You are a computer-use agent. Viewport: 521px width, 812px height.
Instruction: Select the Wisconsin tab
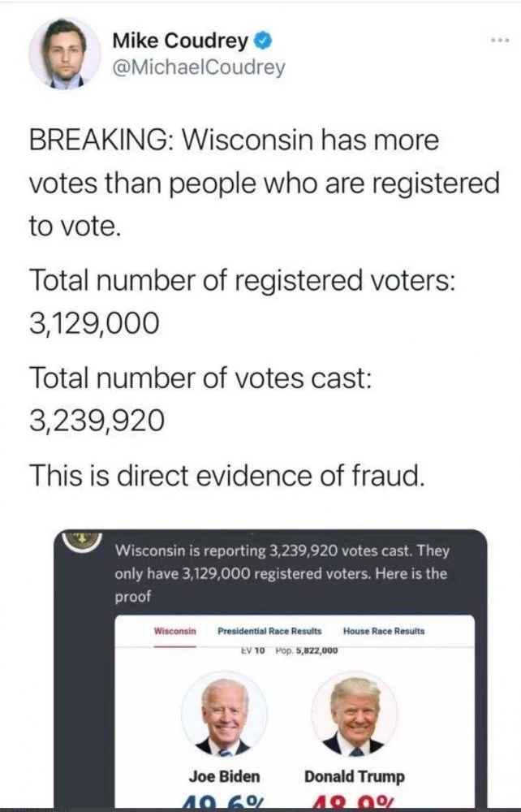tap(175, 631)
